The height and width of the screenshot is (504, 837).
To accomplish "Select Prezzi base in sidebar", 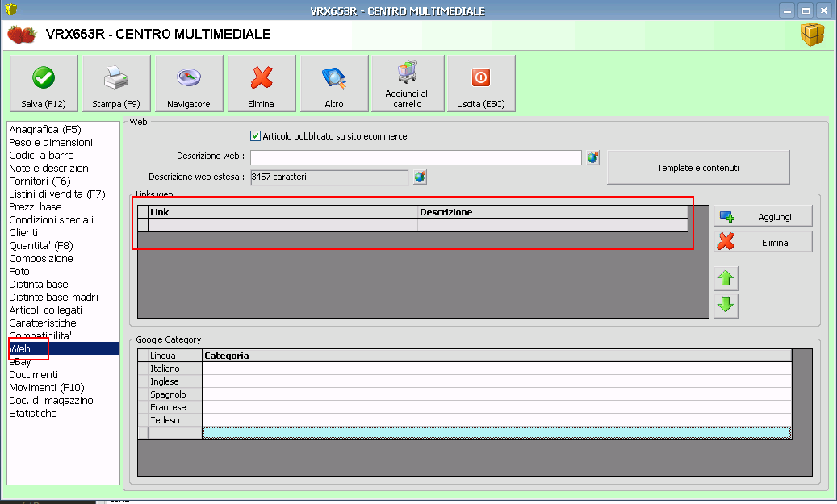I will click(36, 207).
